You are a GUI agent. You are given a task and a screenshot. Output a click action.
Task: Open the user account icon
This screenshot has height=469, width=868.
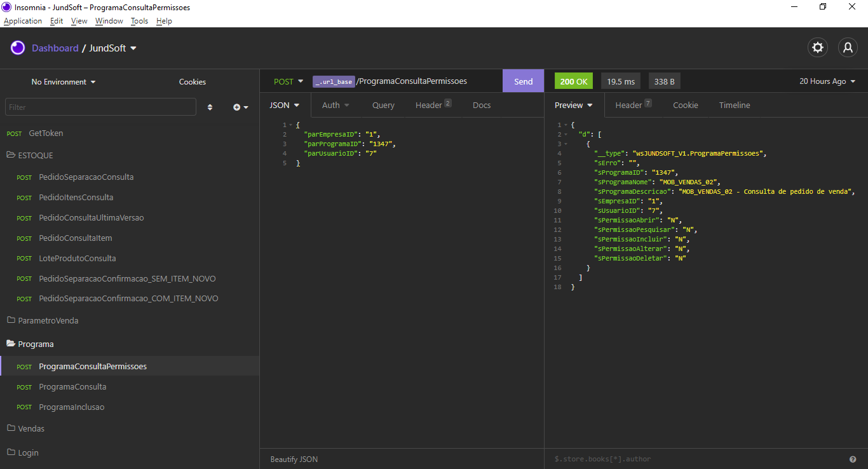pos(848,48)
